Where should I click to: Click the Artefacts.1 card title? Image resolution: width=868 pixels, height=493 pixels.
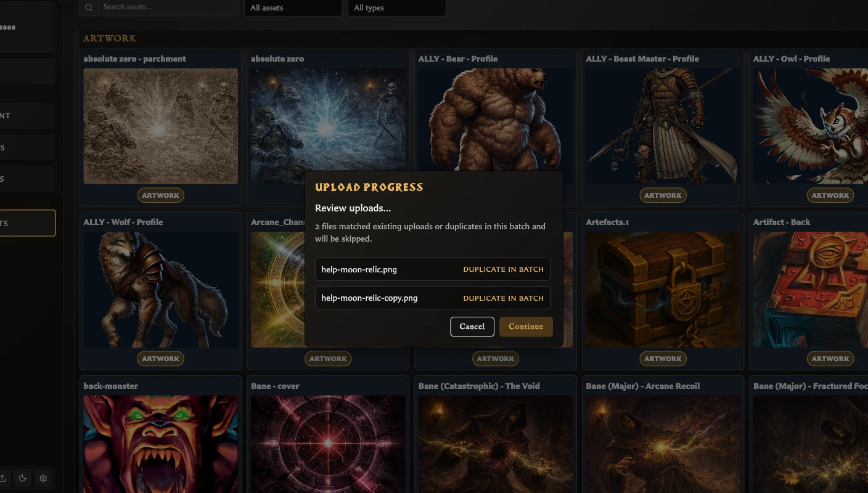pos(607,222)
